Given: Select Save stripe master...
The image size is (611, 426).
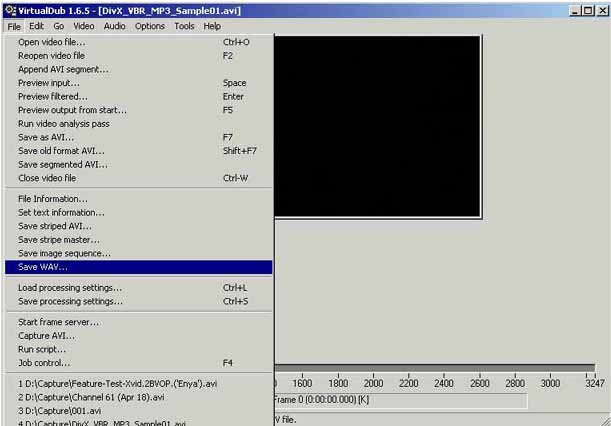Looking at the screenshot, I should [139, 240].
